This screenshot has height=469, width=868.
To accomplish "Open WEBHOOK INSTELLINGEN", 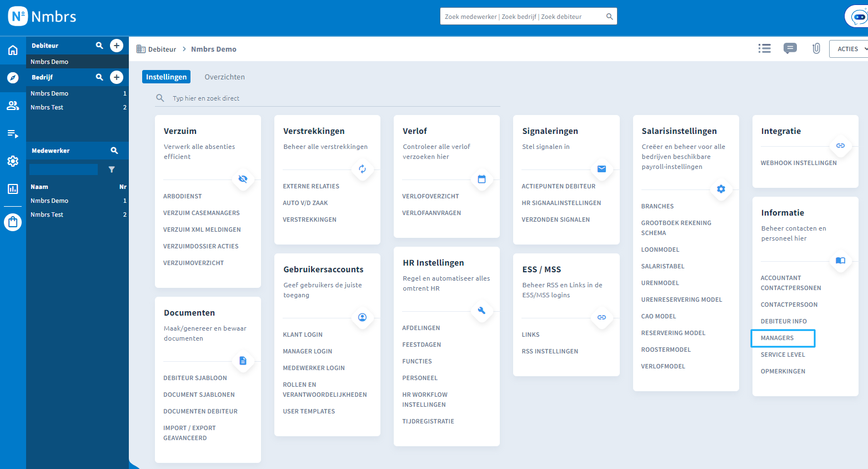I will click(x=799, y=163).
